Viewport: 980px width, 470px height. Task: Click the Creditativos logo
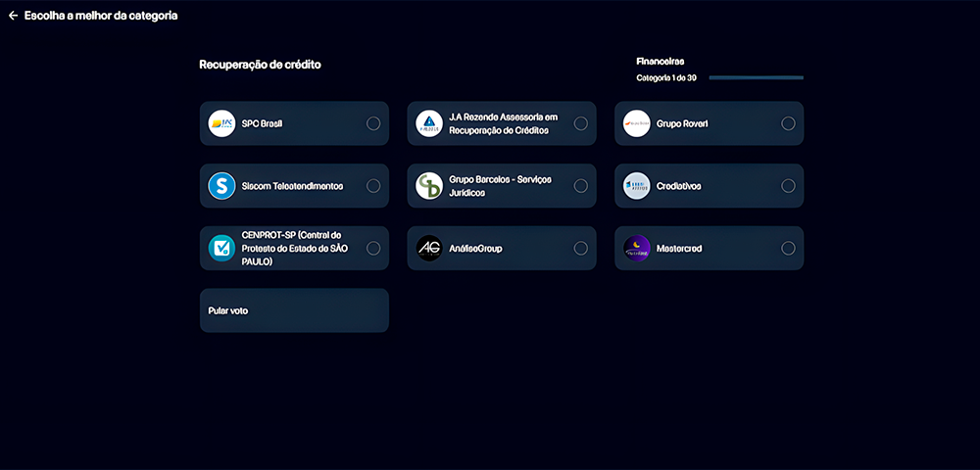tap(637, 186)
